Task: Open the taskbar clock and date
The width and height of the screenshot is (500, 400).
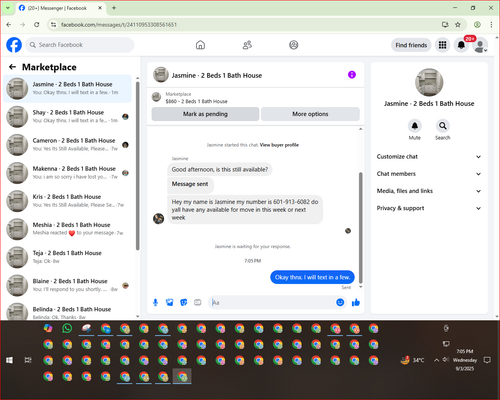Action: tap(465, 360)
